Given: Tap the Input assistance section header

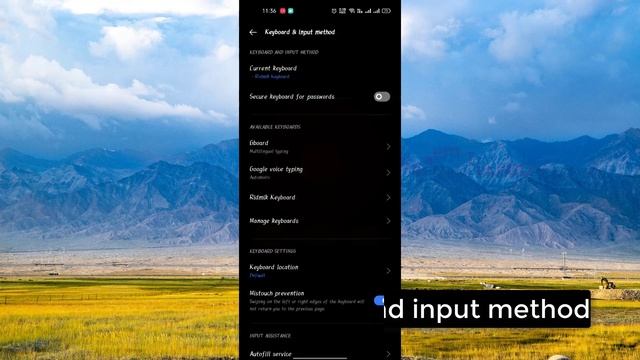Looking at the screenshot, I should (x=270, y=336).
